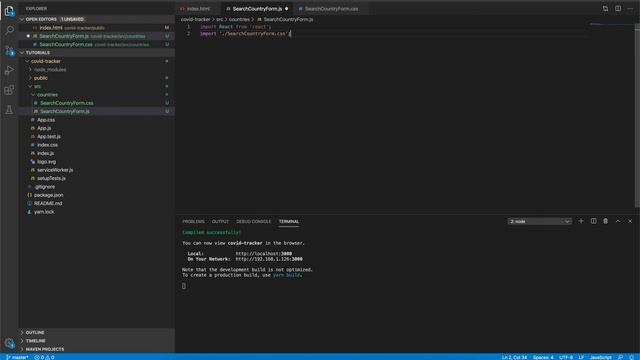Click the editor vertical scrollbar

point(637,115)
